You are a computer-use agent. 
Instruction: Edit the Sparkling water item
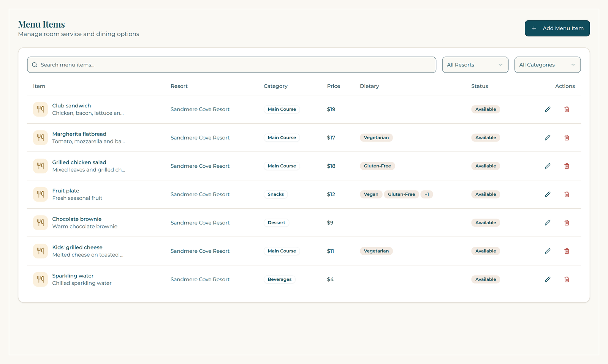(x=548, y=279)
